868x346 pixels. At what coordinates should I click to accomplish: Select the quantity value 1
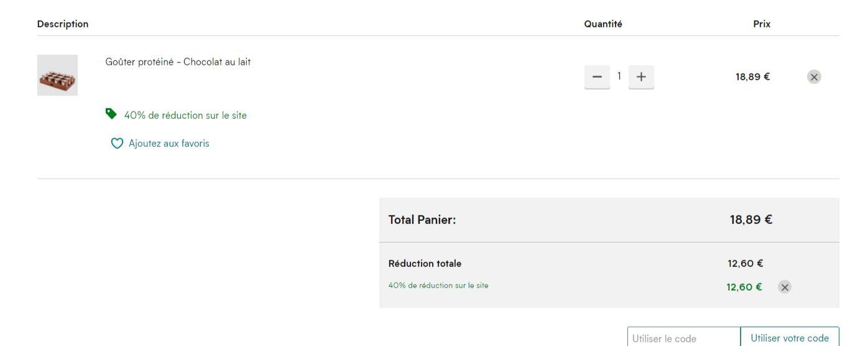point(619,76)
